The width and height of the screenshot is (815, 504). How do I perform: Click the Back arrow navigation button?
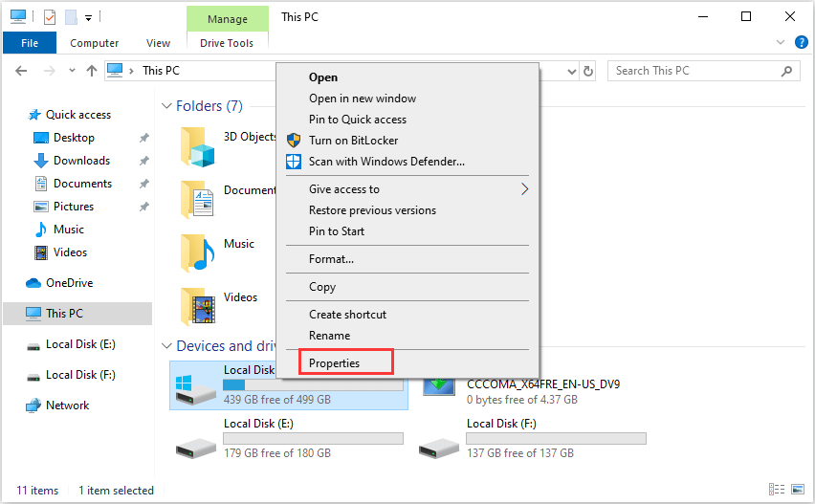pos(22,71)
